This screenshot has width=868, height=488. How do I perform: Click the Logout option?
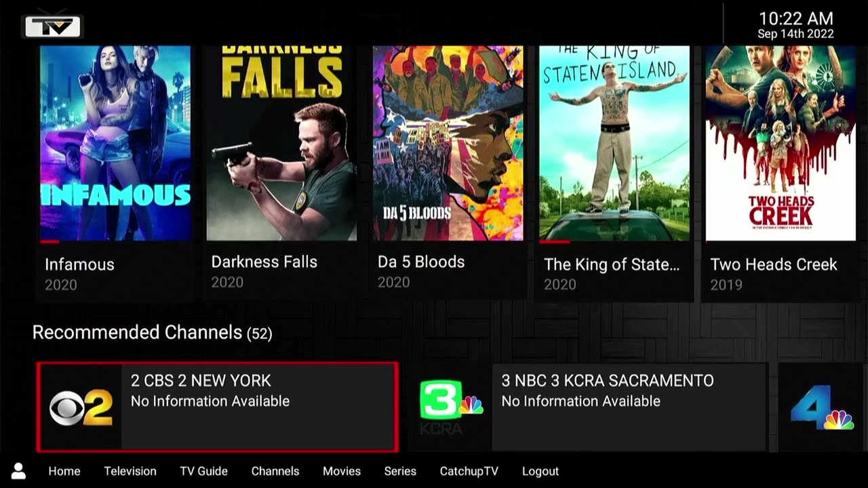pos(540,471)
